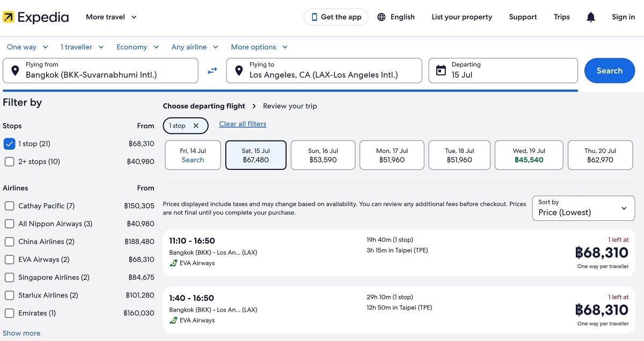
Task: Click Show more airlines link
Action: [21, 333]
